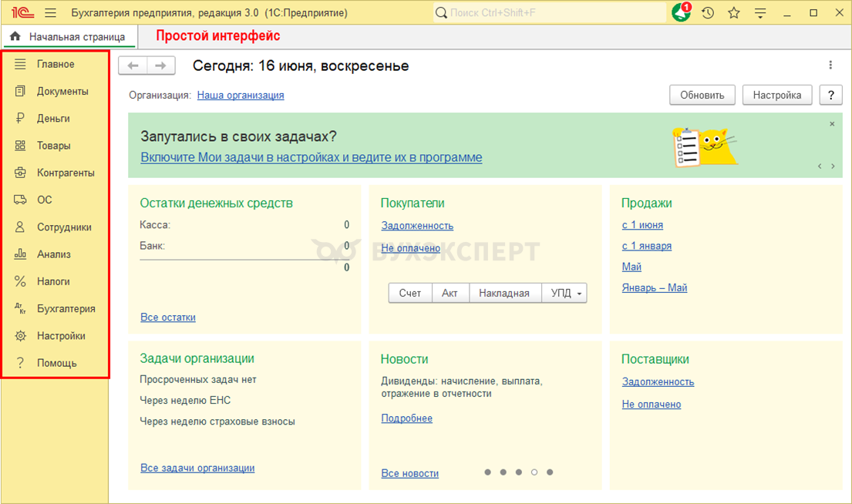
Task: Open the Контрагенты section label
Action: [66, 173]
